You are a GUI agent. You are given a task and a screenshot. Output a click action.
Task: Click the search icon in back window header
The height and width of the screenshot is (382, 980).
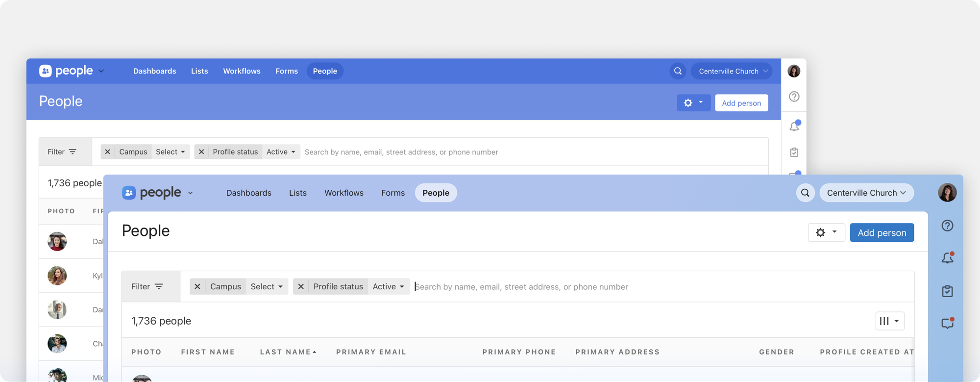pos(678,71)
